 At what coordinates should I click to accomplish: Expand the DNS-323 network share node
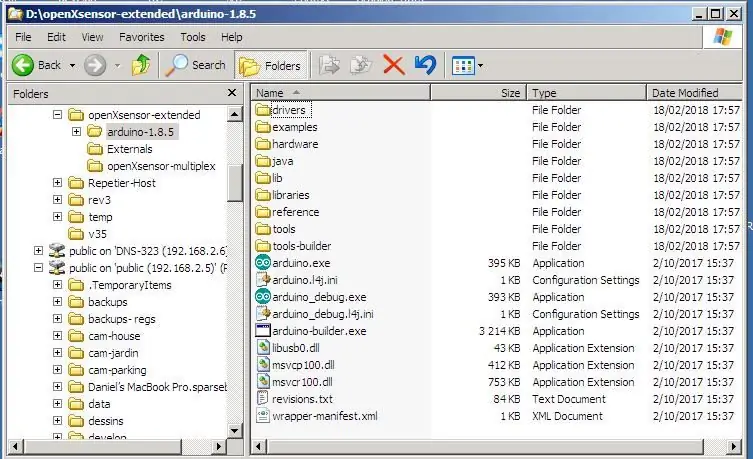point(38,251)
